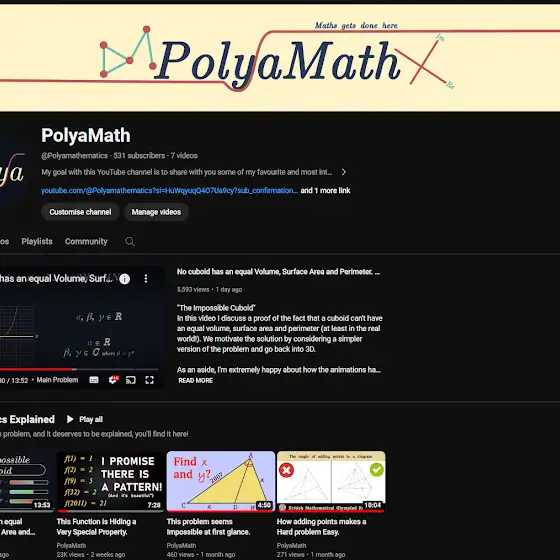Open 'This problem seems impossible at first glance.'
The image size is (560, 560).
click(208, 527)
